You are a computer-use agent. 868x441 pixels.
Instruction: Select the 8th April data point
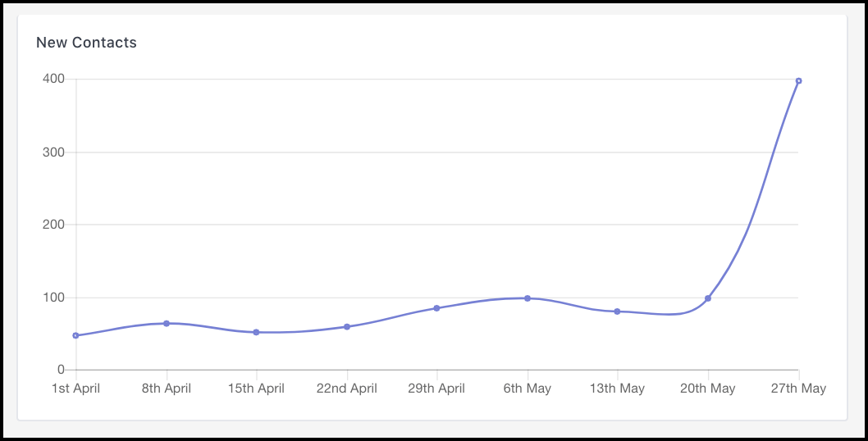166,323
